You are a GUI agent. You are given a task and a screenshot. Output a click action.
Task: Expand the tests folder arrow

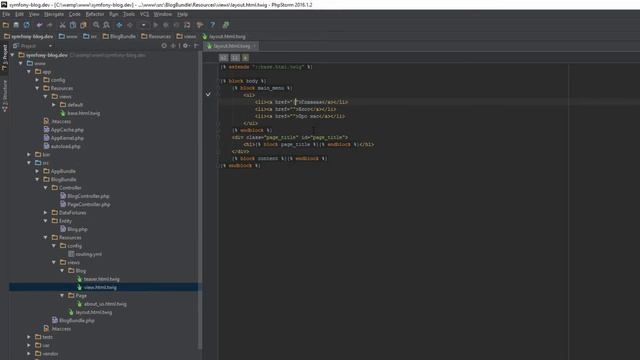(x=29, y=337)
